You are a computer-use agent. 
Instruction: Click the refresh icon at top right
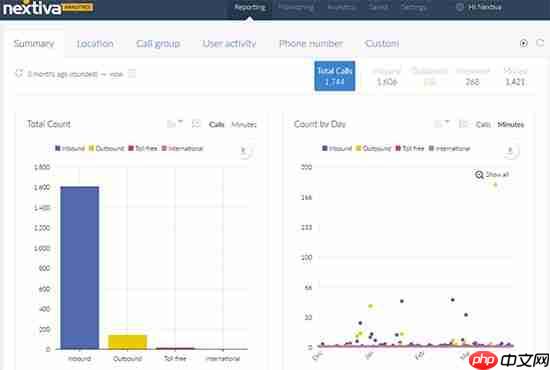(x=540, y=43)
